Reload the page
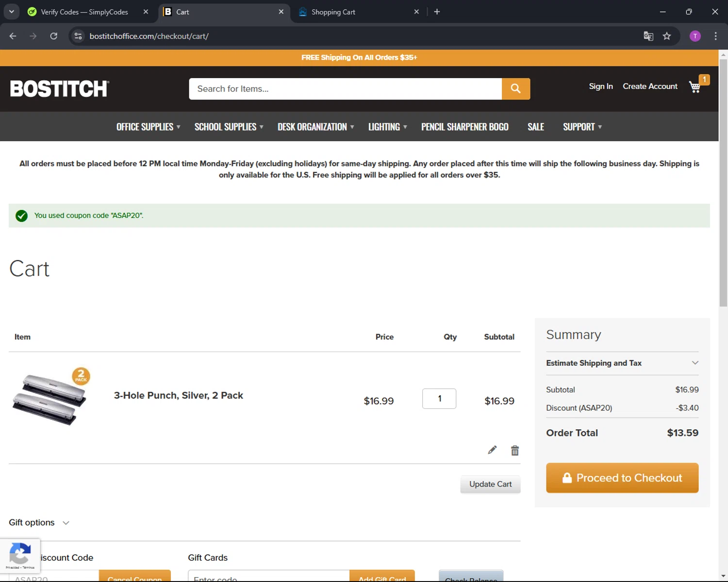728x582 pixels. point(54,36)
